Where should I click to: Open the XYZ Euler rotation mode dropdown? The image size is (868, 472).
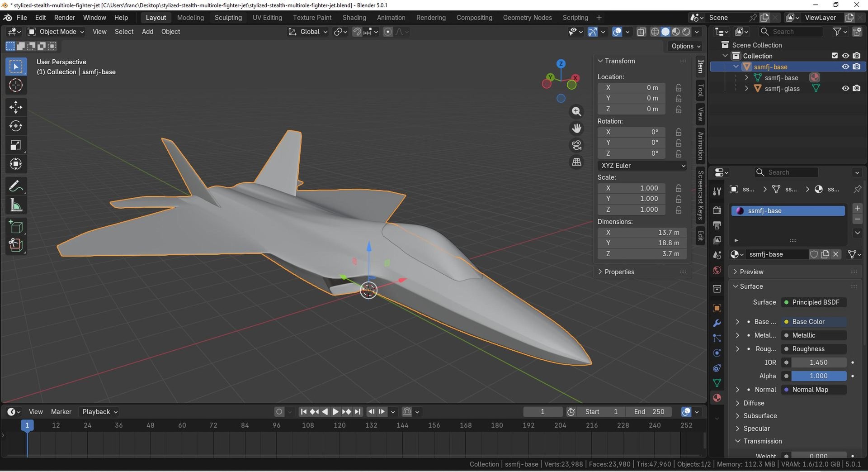pyautogui.click(x=642, y=166)
